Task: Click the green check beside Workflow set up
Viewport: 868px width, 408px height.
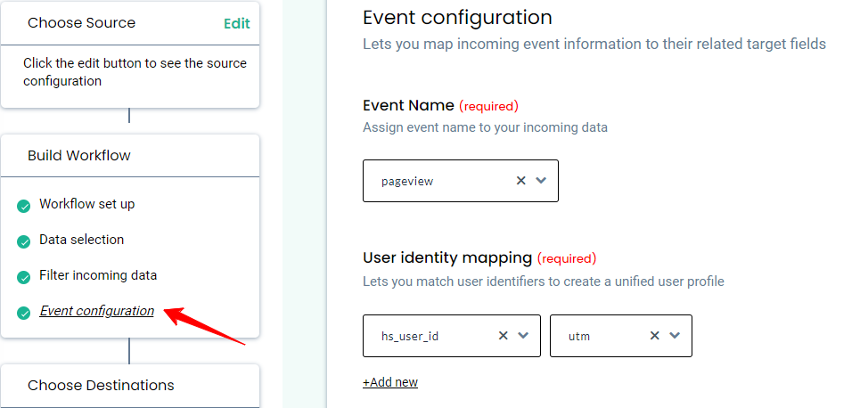Action: pos(23,207)
